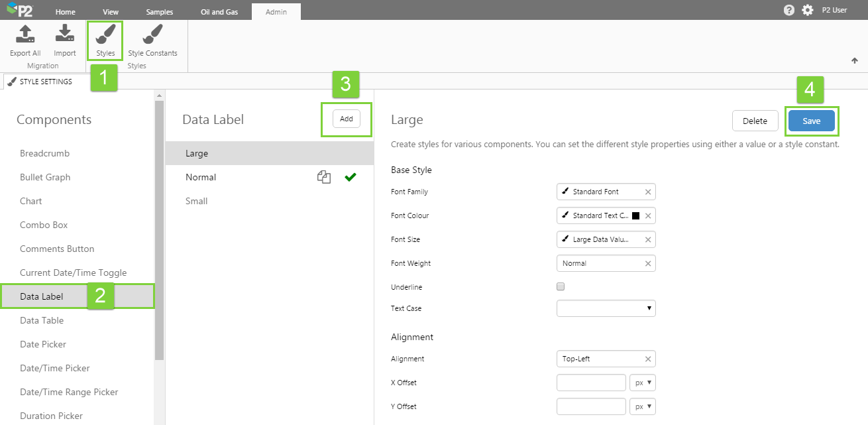
Task: Open the Y Offset unit dropdown
Action: point(643,406)
